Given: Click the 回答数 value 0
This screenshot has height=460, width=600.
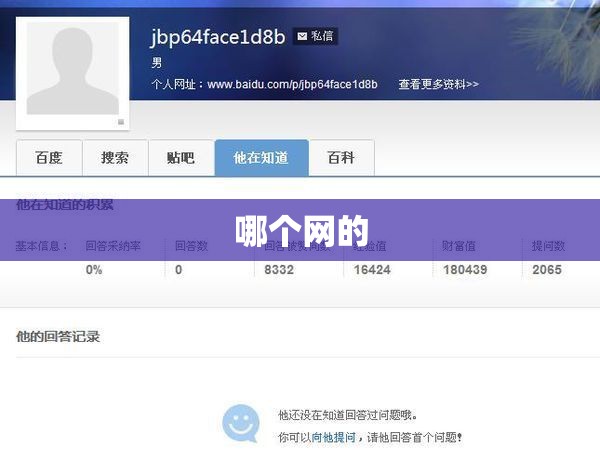Looking at the screenshot, I should (179, 270).
